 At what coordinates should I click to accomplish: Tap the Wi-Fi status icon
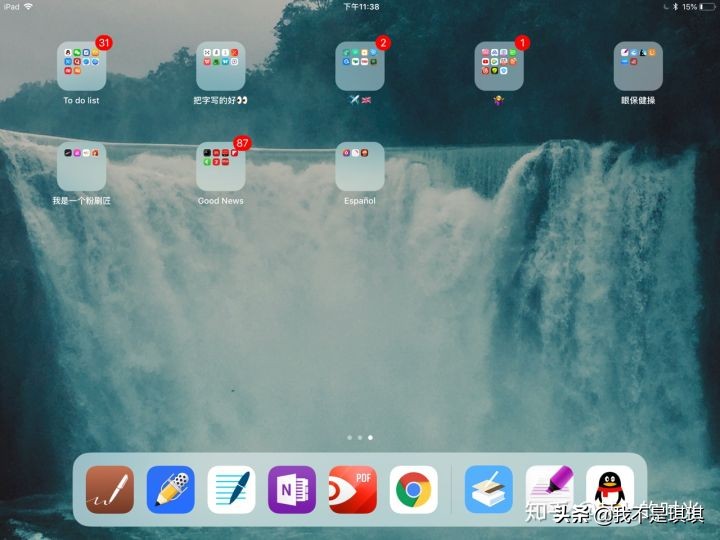pos(28,6)
